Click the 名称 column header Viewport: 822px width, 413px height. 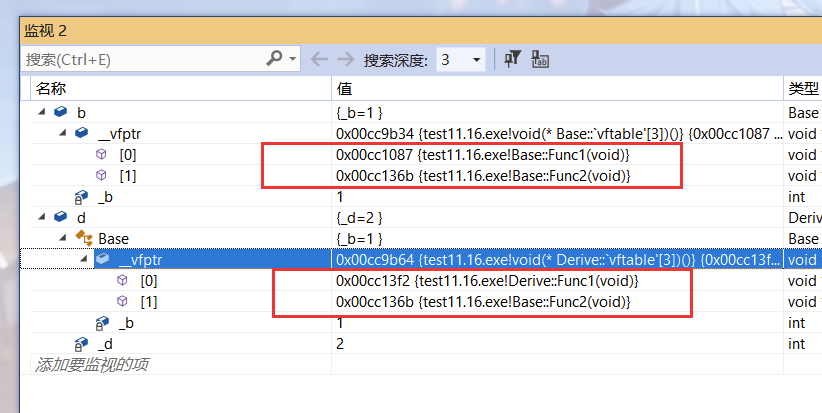(181, 89)
